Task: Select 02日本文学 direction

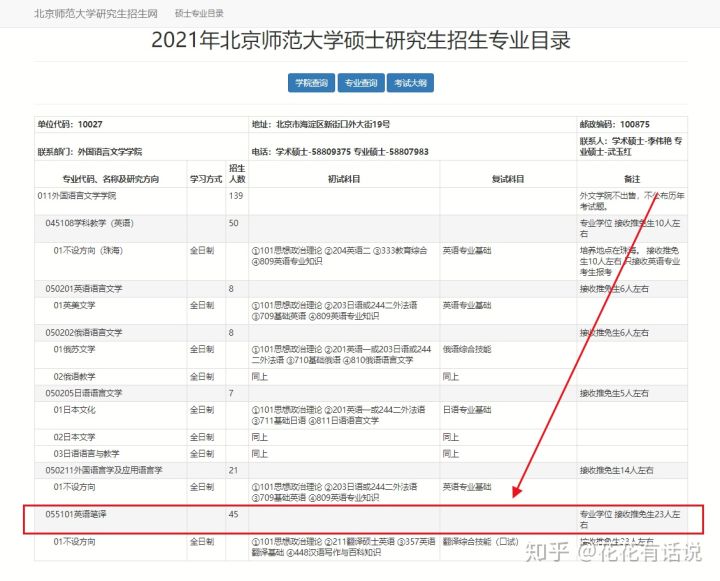Action: pyautogui.click(x=74, y=437)
